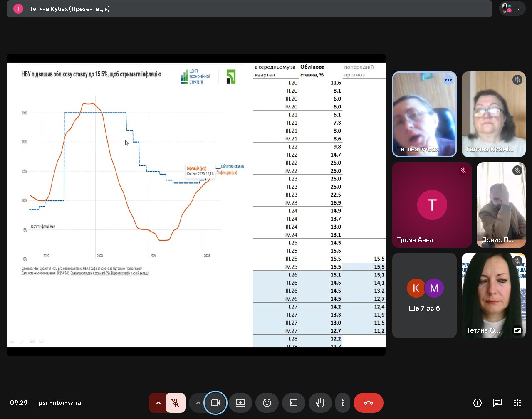Click the Present screen icon

(240, 403)
